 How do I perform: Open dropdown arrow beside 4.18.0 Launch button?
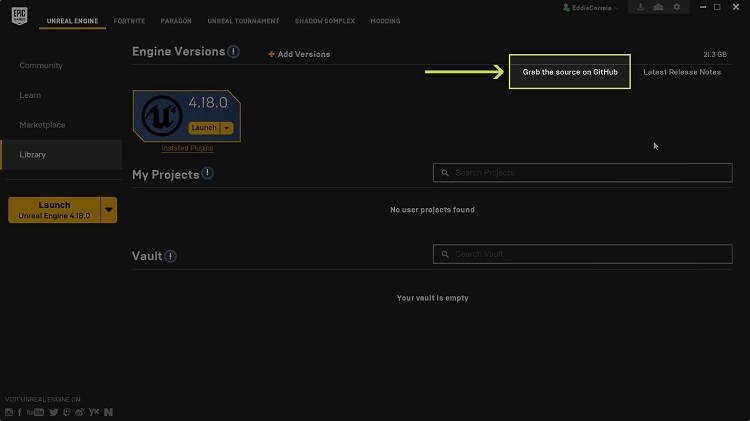227,128
